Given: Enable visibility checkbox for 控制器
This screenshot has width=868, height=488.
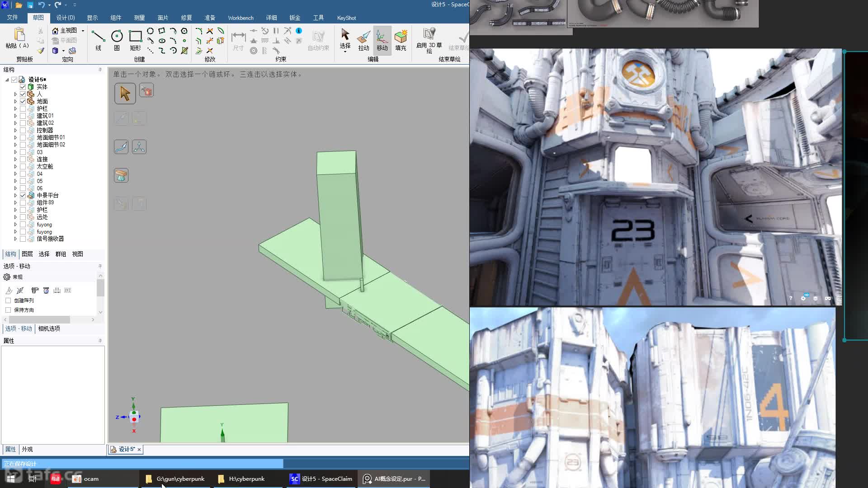Looking at the screenshot, I should click(x=23, y=130).
